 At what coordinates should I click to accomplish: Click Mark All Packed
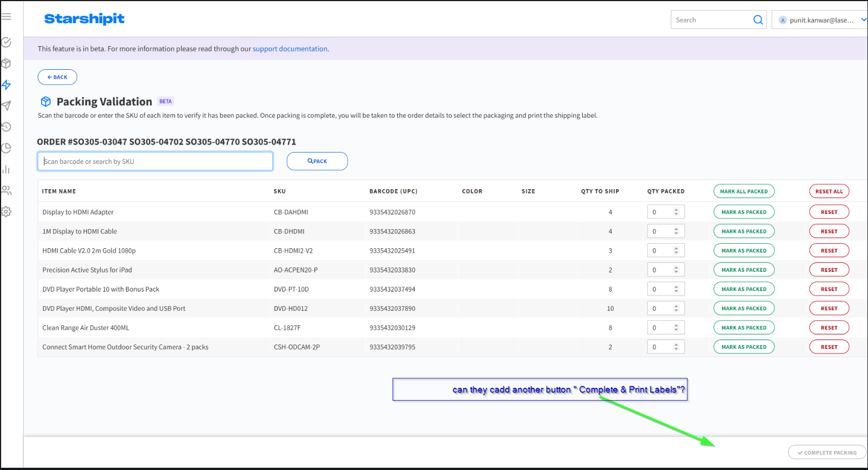click(744, 191)
